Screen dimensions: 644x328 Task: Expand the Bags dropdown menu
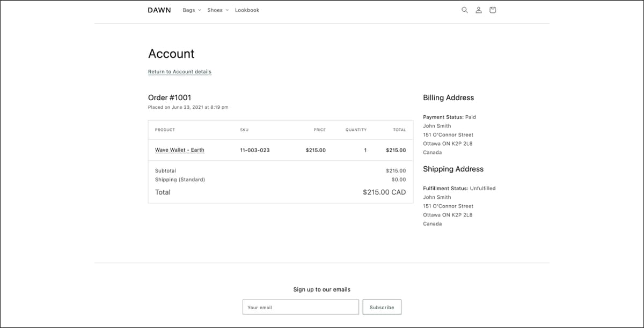[192, 10]
